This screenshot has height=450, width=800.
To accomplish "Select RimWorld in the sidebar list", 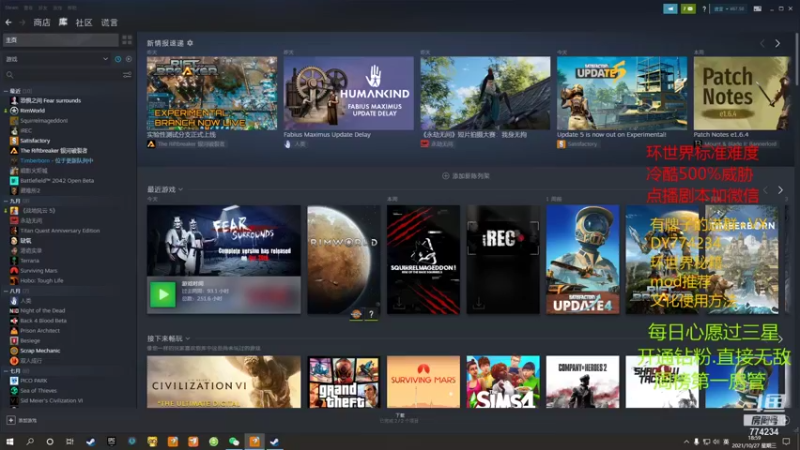I will pyautogui.click(x=33, y=110).
